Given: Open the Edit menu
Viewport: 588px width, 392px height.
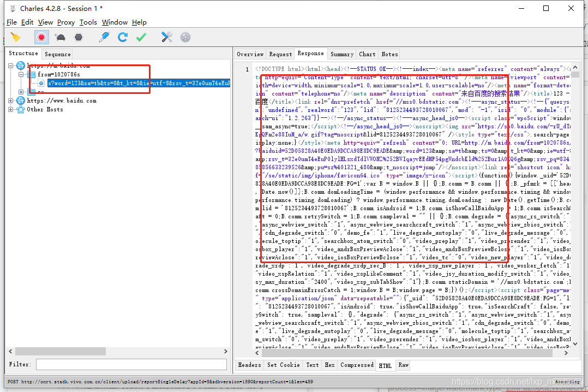Looking at the screenshot, I should pyautogui.click(x=27, y=22).
